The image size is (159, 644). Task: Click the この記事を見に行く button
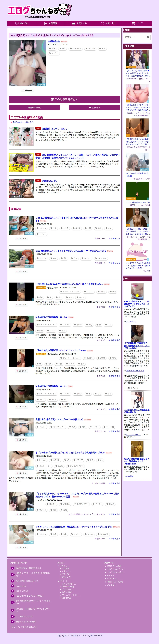(x=64, y=99)
